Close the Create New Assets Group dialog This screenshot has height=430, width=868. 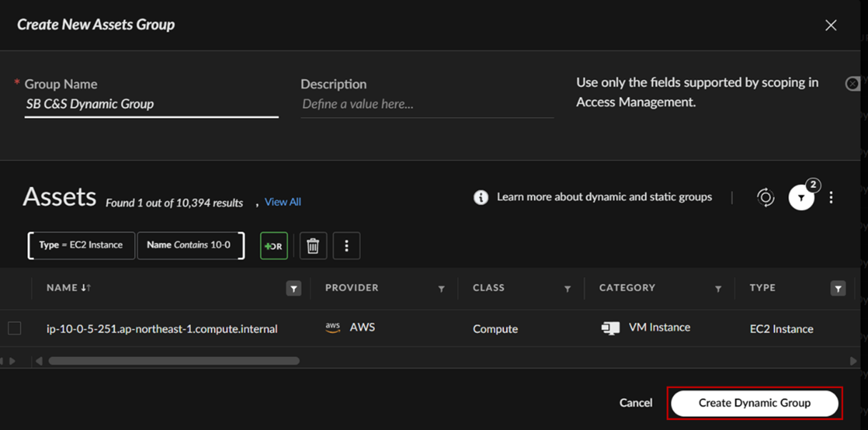pos(830,25)
